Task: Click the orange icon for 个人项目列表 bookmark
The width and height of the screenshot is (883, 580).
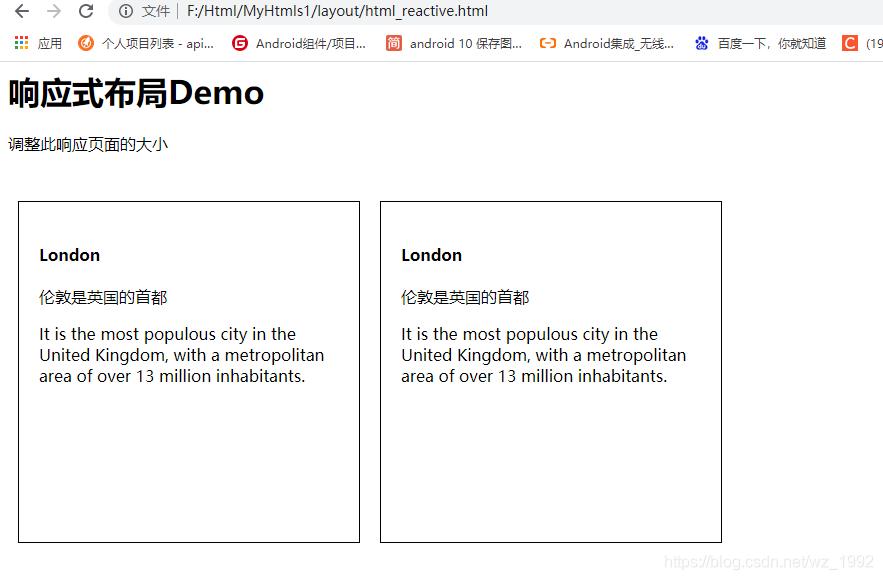Action: 86,43
